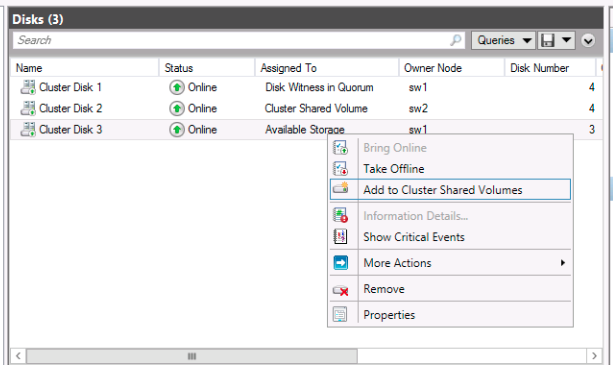Click disk number 3 cell
This screenshot has width=613, height=365.
click(x=592, y=129)
